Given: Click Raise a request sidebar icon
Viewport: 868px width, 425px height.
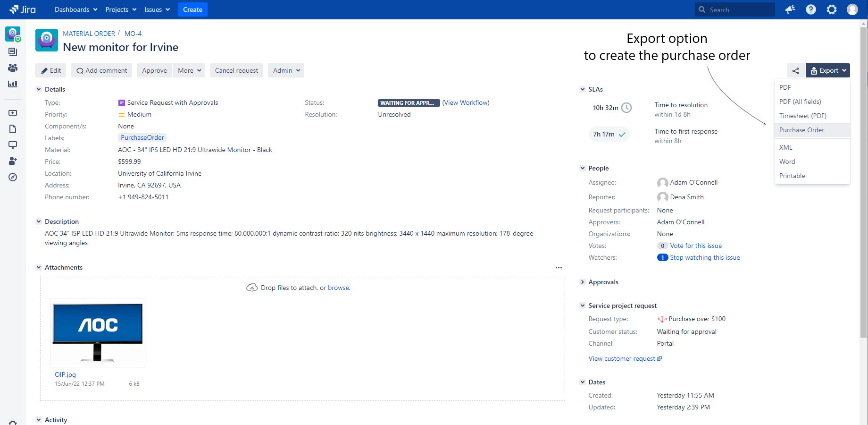Looking at the screenshot, I should (13, 113).
